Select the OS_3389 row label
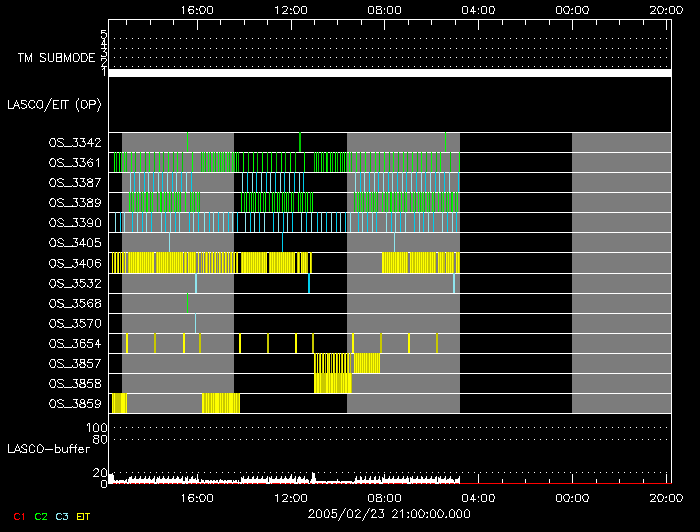Screen dimensions: 700x532 [x=75, y=203]
